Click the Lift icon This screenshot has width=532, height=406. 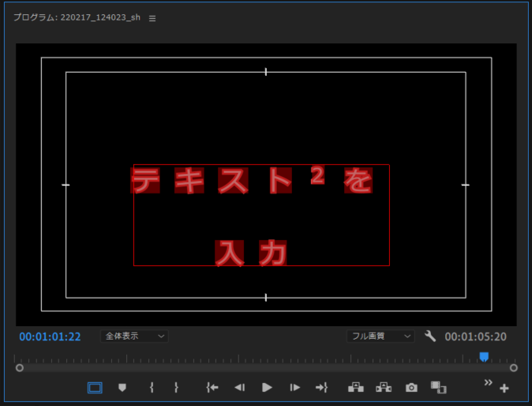tap(355, 387)
